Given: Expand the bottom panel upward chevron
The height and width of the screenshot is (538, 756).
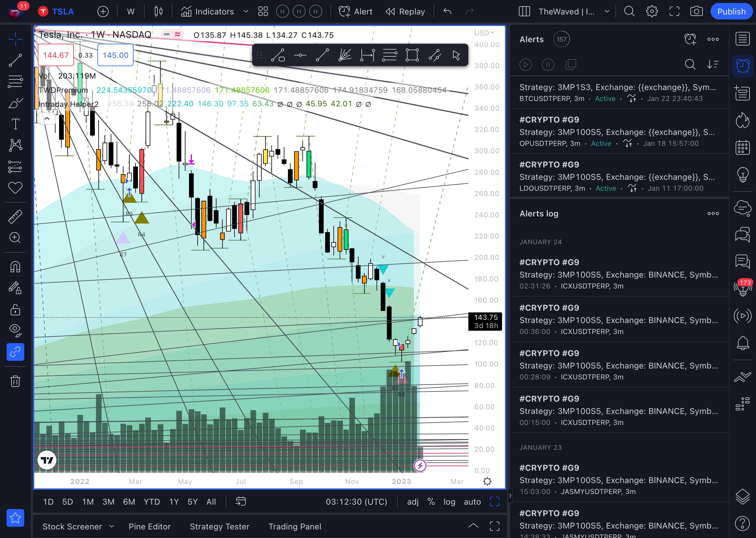Looking at the screenshot, I should pyautogui.click(x=473, y=526).
